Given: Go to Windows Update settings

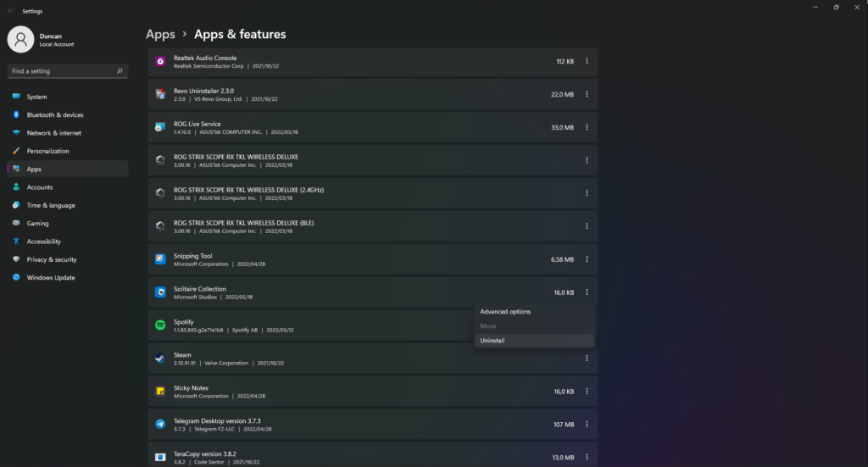Looking at the screenshot, I should point(51,278).
